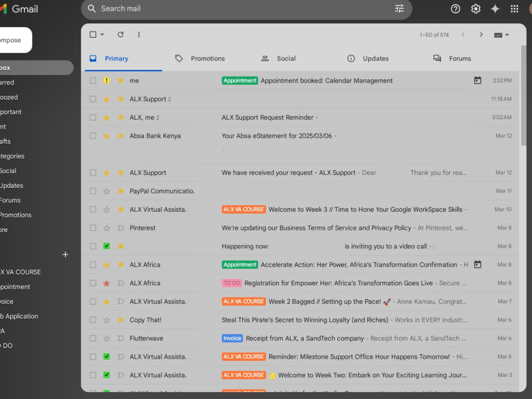The width and height of the screenshot is (532, 399).
Task: Toggle importance marker on the email from me
Action: click(120, 81)
